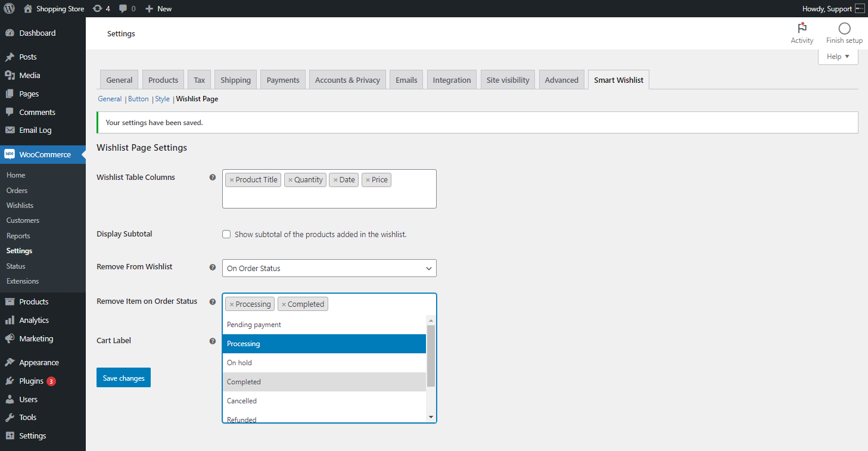The image size is (868, 451).
Task: Enable the Display Subtotal checkbox
Action: tap(226, 234)
